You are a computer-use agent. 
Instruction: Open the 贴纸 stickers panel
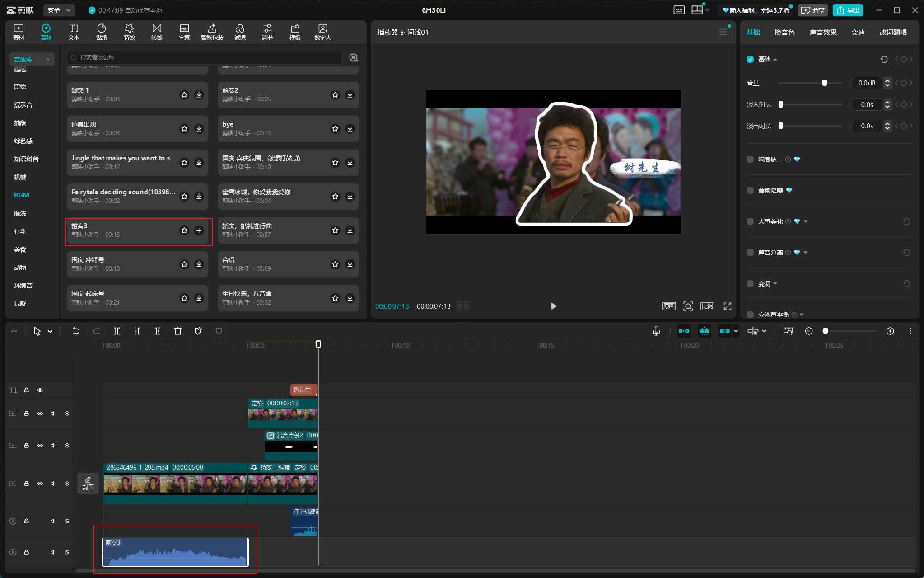(x=102, y=32)
